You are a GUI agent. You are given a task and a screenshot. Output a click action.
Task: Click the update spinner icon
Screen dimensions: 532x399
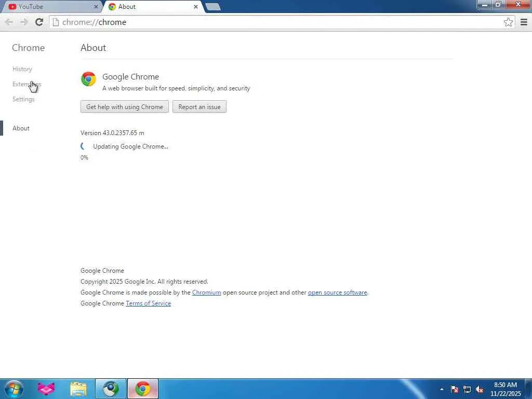click(83, 146)
